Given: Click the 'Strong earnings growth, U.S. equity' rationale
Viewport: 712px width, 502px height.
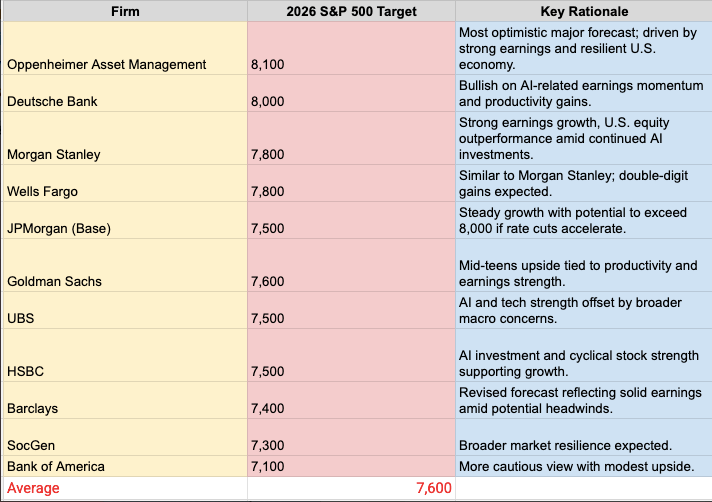Looking at the screenshot, I should click(584, 138).
